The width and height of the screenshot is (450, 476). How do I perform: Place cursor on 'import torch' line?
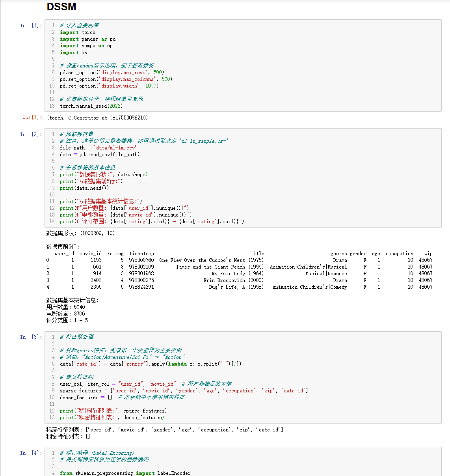pos(78,32)
